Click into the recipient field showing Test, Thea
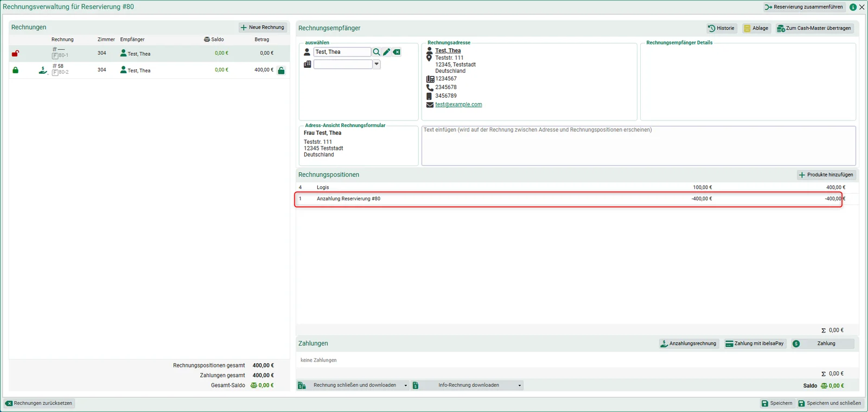This screenshot has height=412, width=868. tap(342, 52)
